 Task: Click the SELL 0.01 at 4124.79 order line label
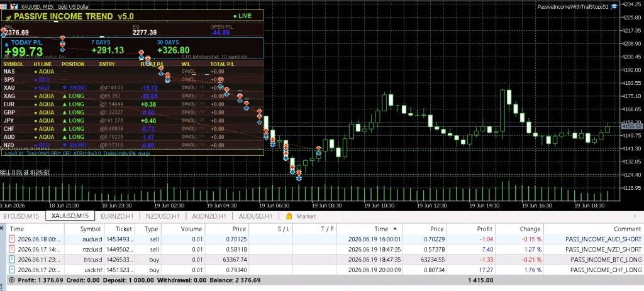pyautogui.click(x=25, y=172)
